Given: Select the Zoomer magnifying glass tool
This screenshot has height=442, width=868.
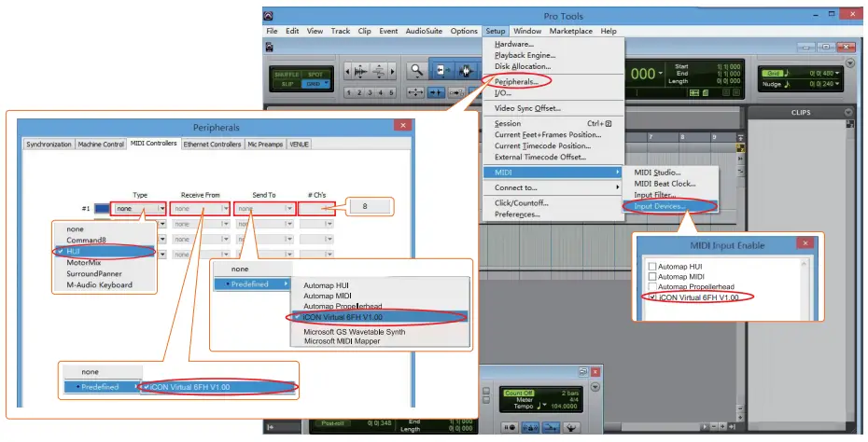Looking at the screenshot, I should [x=417, y=70].
